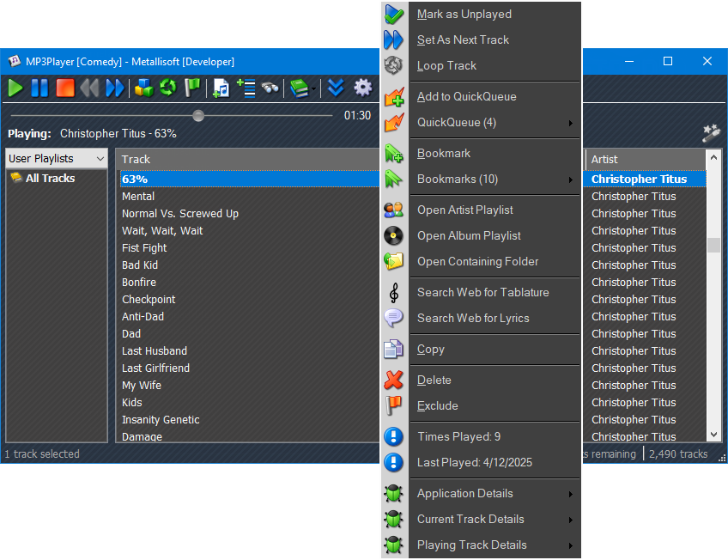
Task: Click the magic wand icon
Action: pos(710,132)
